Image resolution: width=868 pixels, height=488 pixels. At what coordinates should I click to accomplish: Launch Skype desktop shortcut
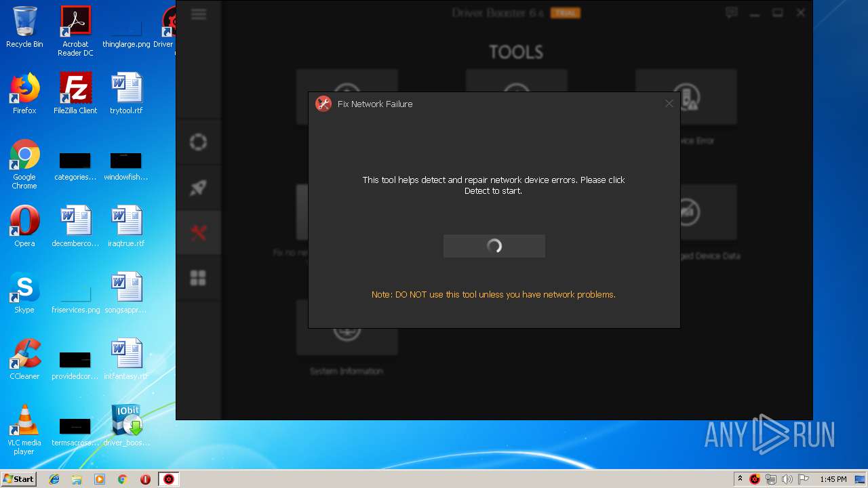click(x=24, y=293)
